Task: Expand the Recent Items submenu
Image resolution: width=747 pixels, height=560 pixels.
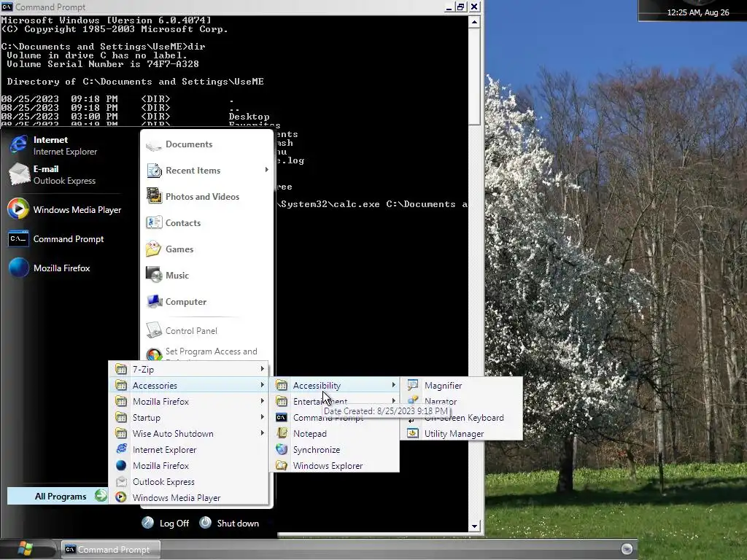Action: pos(208,171)
